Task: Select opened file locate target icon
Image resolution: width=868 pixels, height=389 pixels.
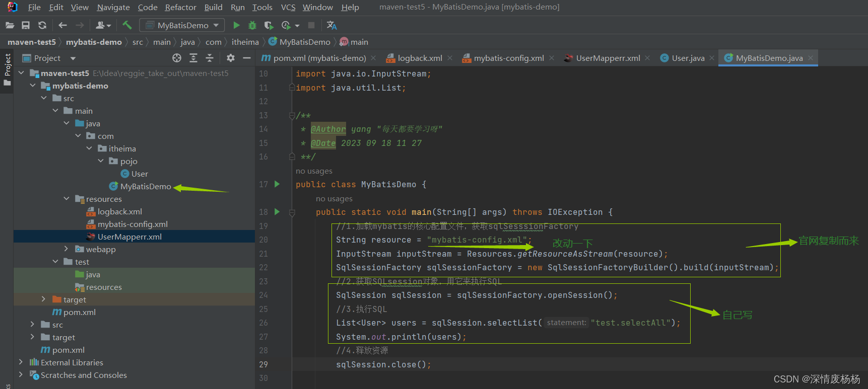Action: click(177, 58)
